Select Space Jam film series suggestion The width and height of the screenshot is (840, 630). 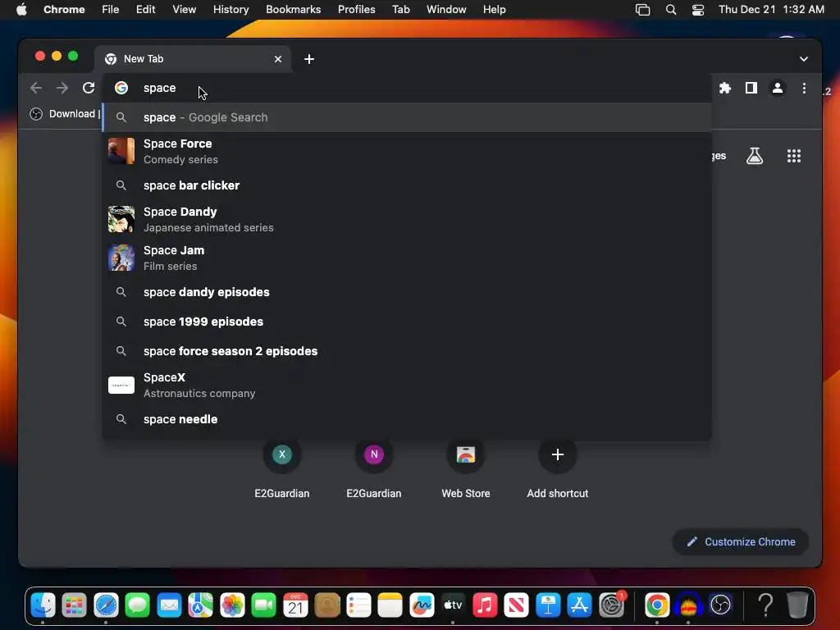click(407, 258)
